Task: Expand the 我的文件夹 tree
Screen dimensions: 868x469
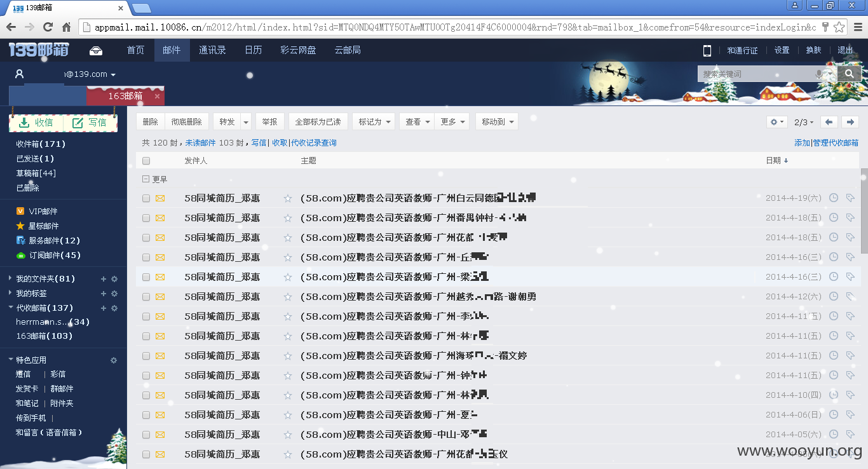Action: point(11,279)
